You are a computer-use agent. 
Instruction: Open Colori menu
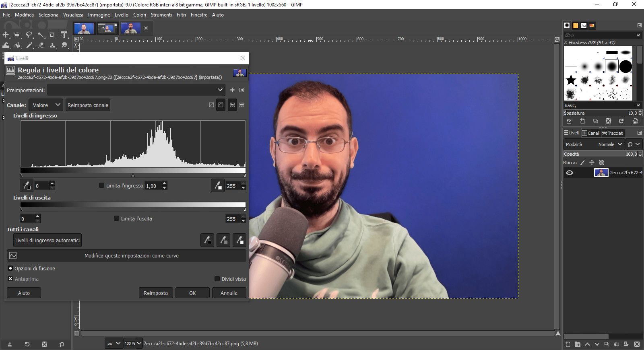click(x=140, y=15)
